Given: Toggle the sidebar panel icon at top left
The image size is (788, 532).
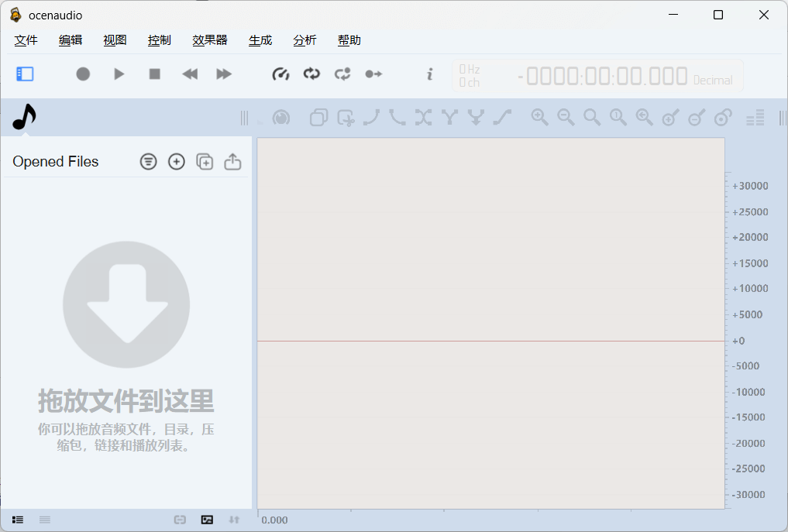Looking at the screenshot, I should [24, 74].
